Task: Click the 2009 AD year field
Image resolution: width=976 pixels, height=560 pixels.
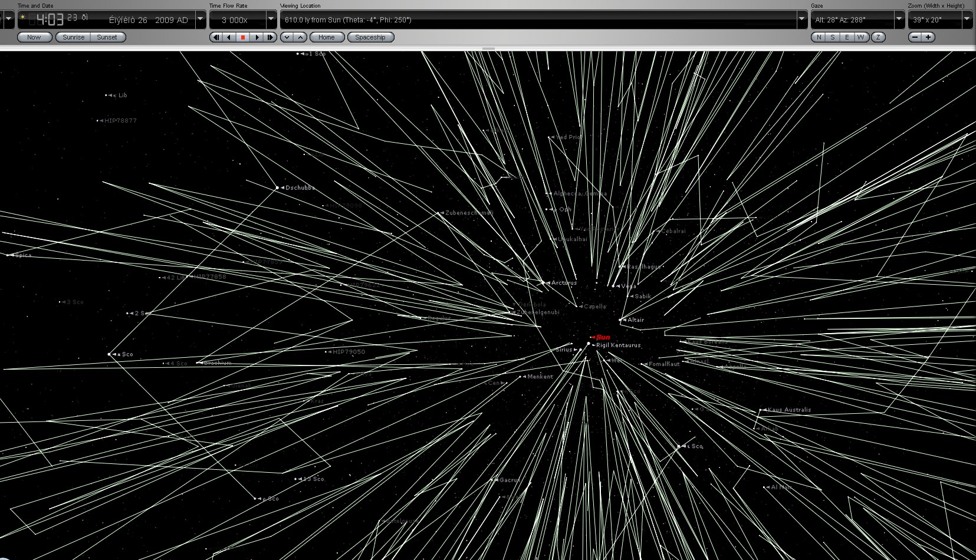Action: pos(172,20)
